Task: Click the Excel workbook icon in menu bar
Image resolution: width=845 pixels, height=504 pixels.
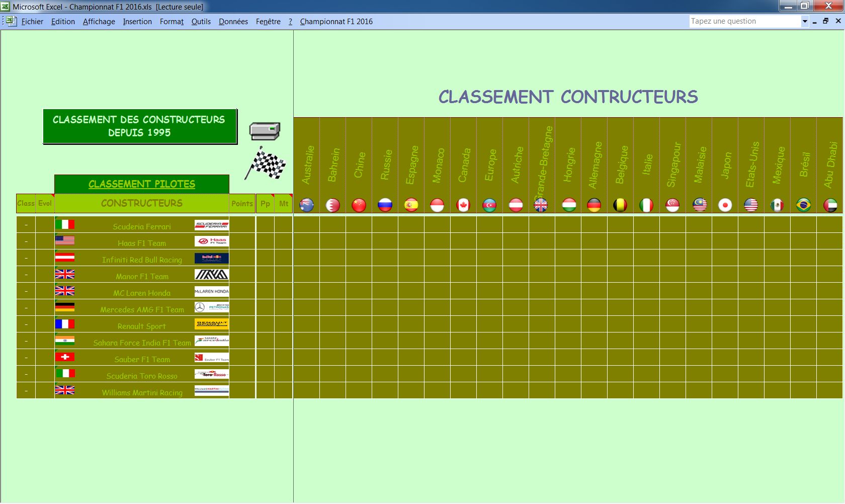Action: 11,21
